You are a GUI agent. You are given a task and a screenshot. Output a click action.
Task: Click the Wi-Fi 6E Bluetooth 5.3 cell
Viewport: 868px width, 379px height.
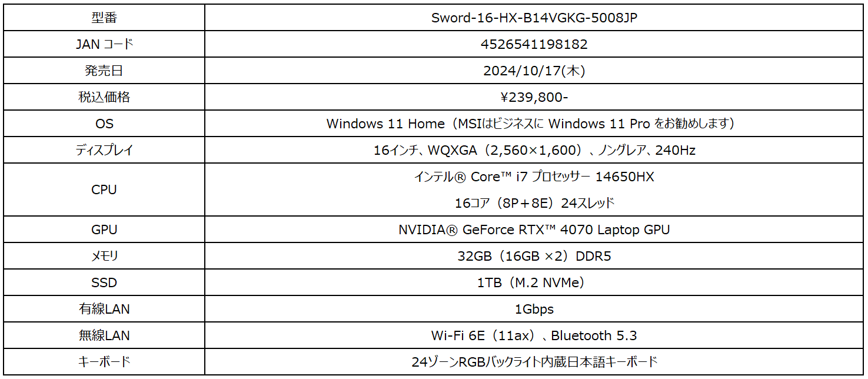pyautogui.click(x=534, y=335)
